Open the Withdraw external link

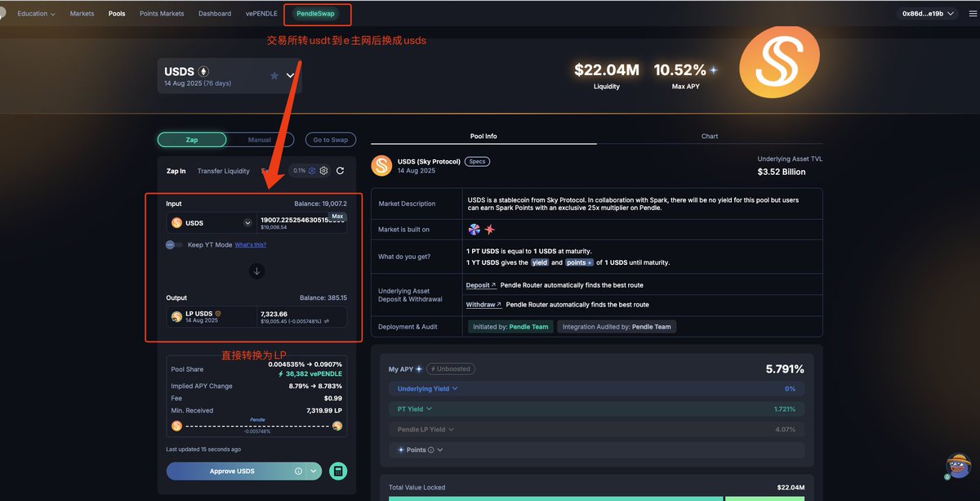pos(483,305)
